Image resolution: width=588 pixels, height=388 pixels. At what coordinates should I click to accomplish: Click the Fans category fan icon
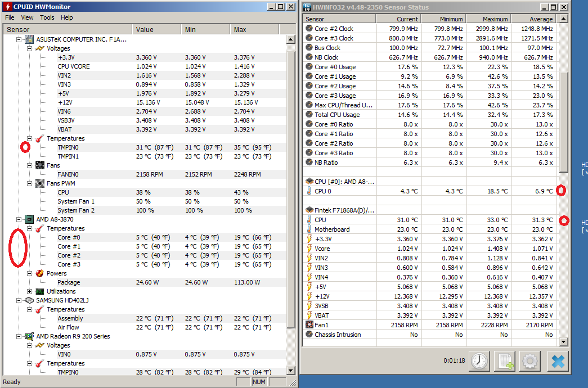point(40,165)
